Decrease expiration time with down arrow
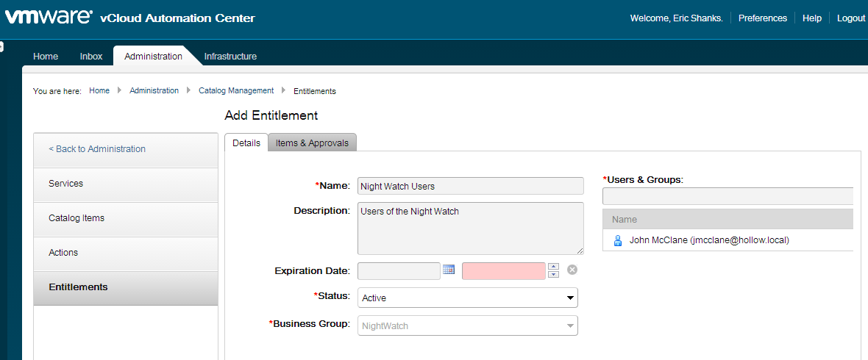This screenshot has width=868, height=360. tap(554, 275)
